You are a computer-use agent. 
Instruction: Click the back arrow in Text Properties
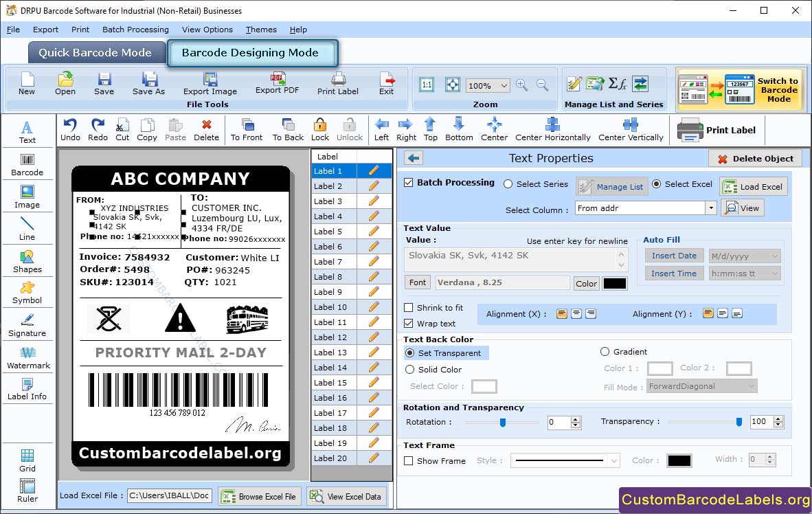(414, 158)
